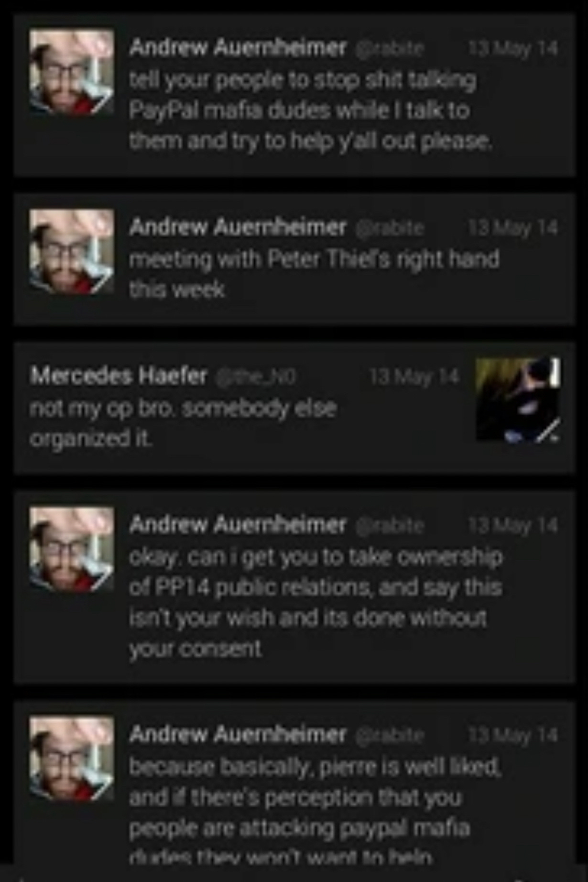Screen dimensions: 588x882
Task: Tap avatar on the 'take ownership of PP14' tweet
Action: coord(72,550)
